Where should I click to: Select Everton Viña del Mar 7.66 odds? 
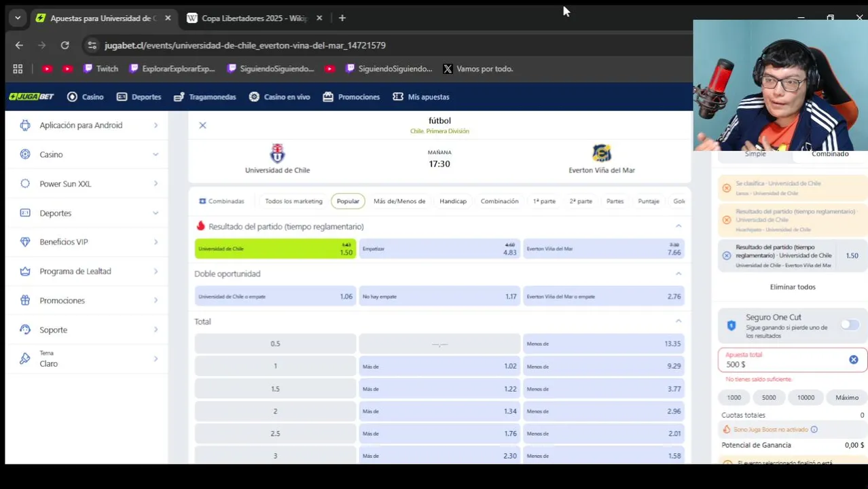[x=604, y=249]
